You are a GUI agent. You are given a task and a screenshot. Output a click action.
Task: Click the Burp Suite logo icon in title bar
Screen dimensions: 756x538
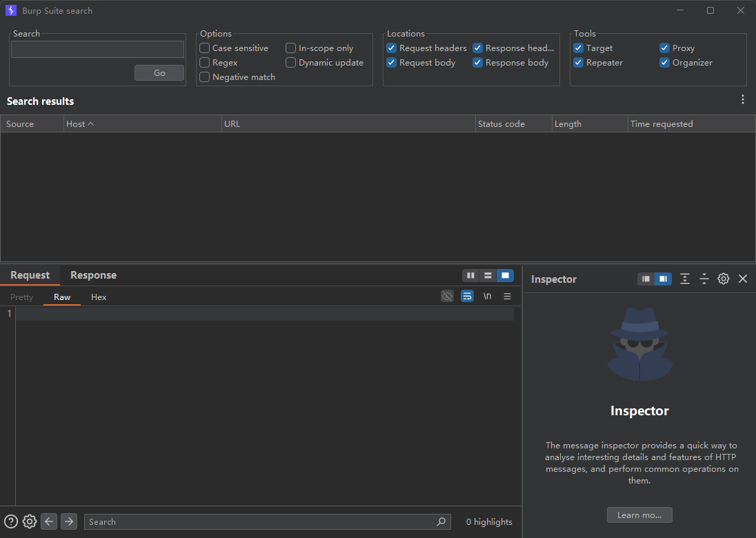10,10
